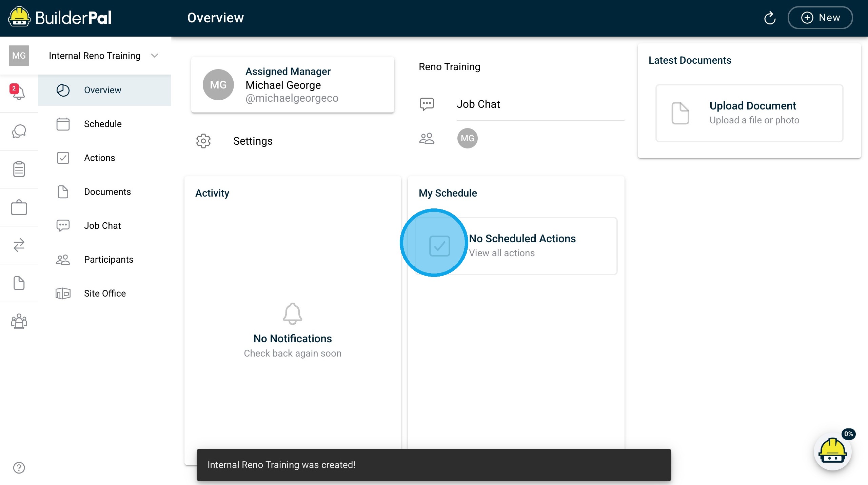
Task: Open the team group sidebar icon
Action: [x=19, y=321]
